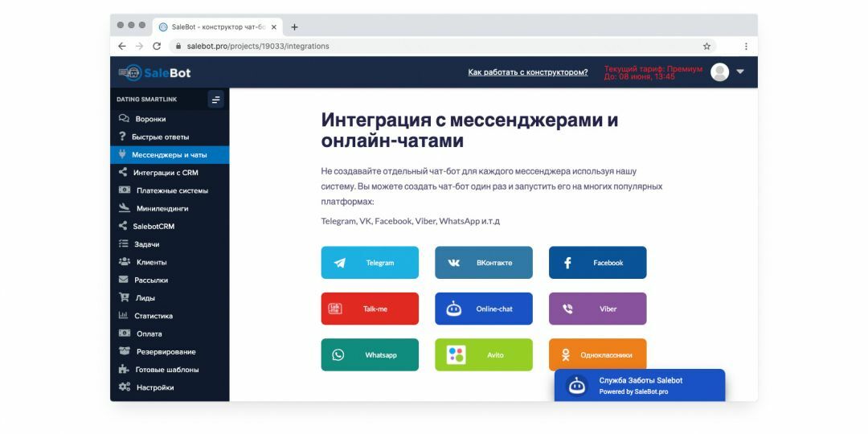Choose the Online-chat integration button
Viewport: 868px width, 434px height.
click(x=484, y=309)
